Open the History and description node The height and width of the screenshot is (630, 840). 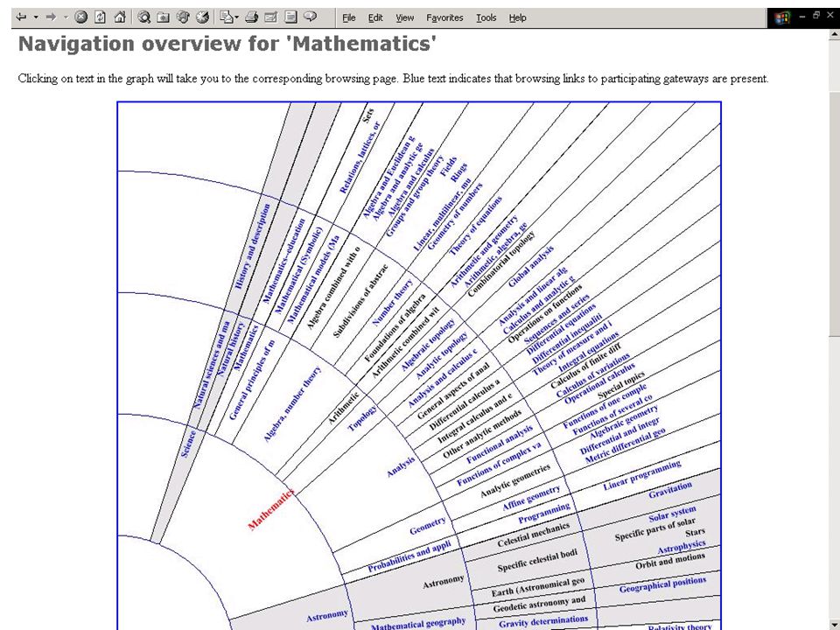(252, 247)
